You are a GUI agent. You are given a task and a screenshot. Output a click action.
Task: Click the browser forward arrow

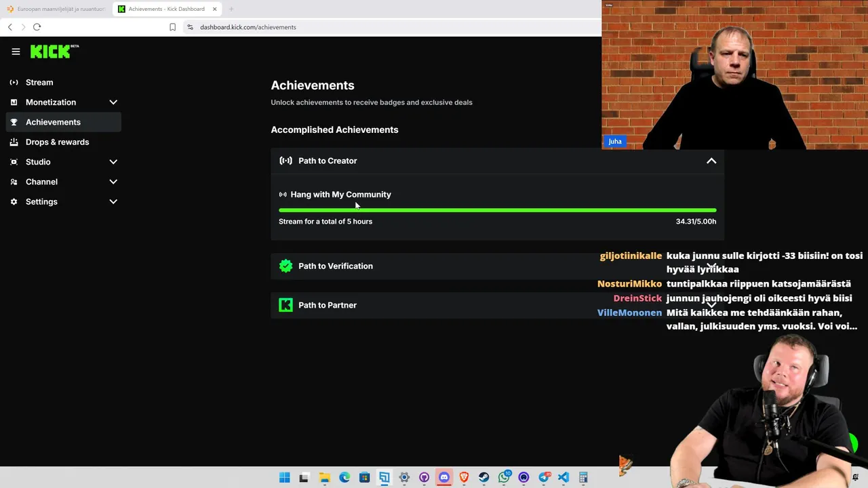(23, 27)
